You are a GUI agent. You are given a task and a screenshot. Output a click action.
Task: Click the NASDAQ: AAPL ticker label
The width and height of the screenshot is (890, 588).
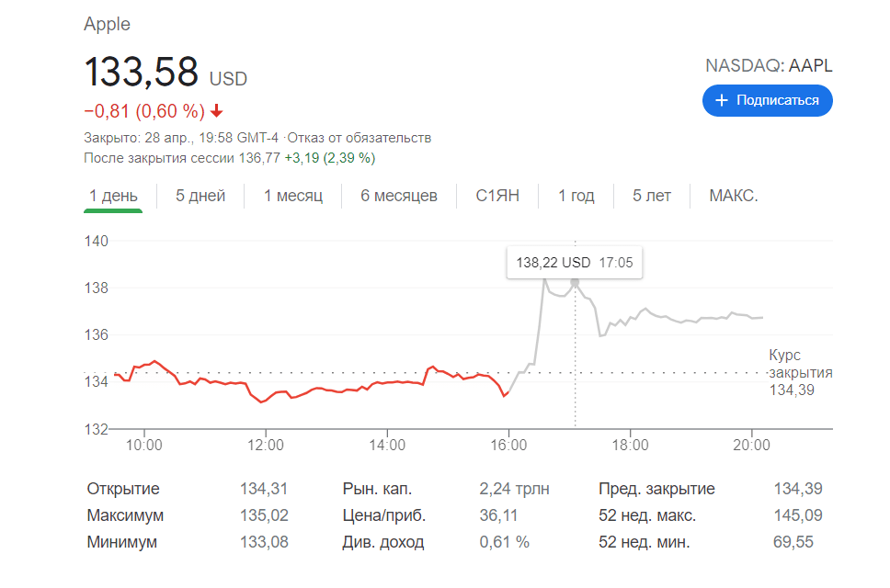tap(769, 65)
